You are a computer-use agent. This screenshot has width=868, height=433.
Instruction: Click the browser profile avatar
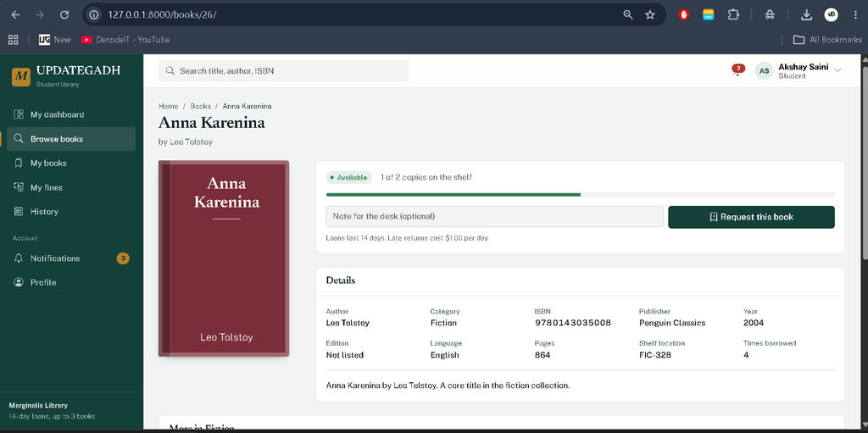pos(831,15)
